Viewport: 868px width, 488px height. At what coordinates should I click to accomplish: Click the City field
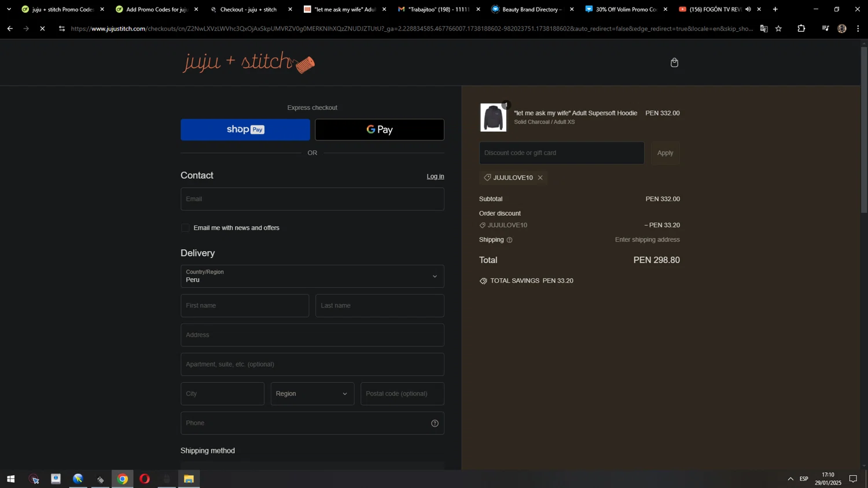click(x=222, y=394)
